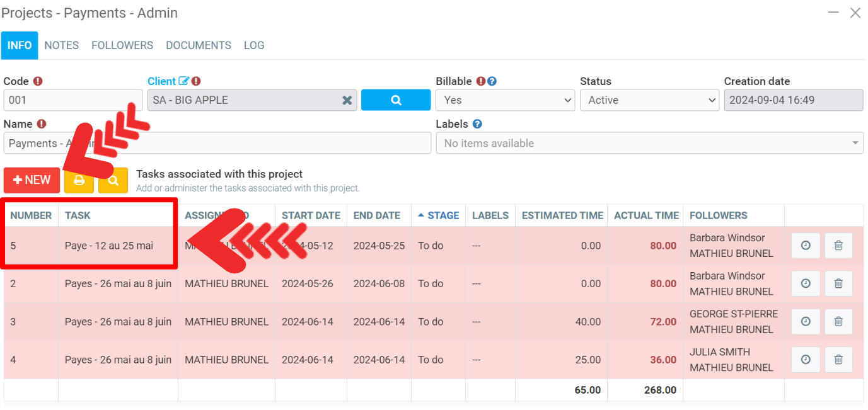Viewport: 868px width, 410px height.
Task: Switch to the NOTES tab
Action: [62, 45]
